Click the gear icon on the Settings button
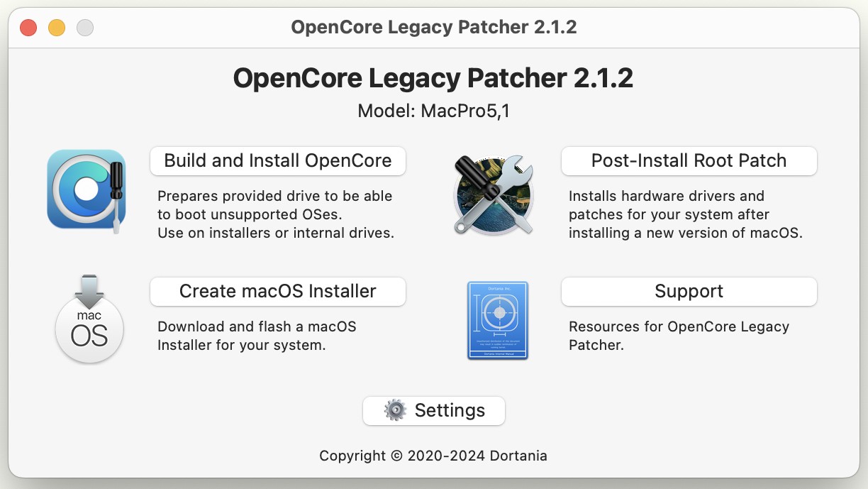 pos(395,410)
